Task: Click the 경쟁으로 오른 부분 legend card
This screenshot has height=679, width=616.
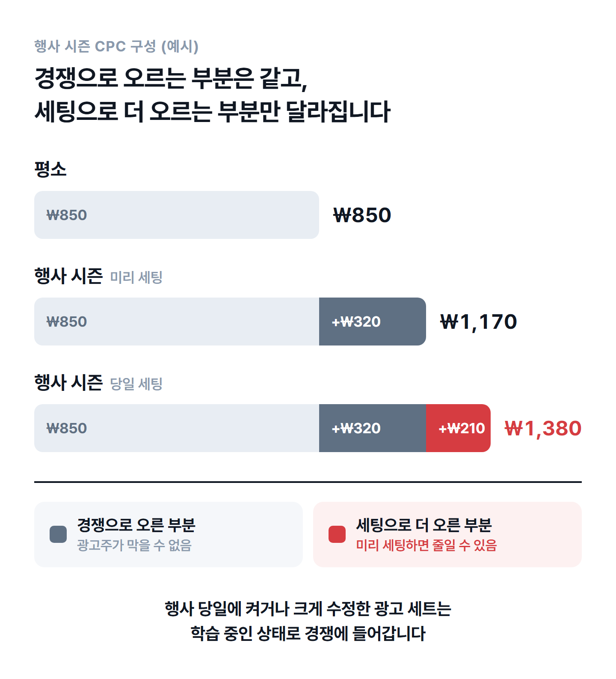Action: pyautogui.click(x=169, y=534)
